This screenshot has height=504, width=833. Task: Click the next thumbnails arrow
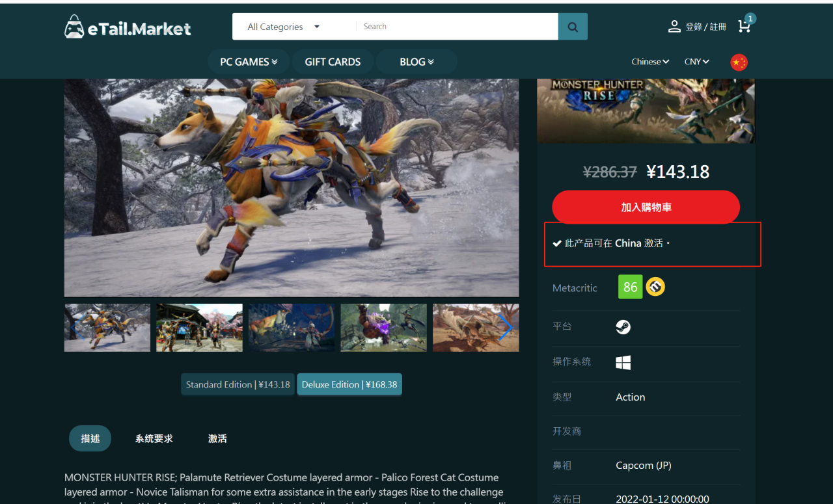[x=506, y=327]
